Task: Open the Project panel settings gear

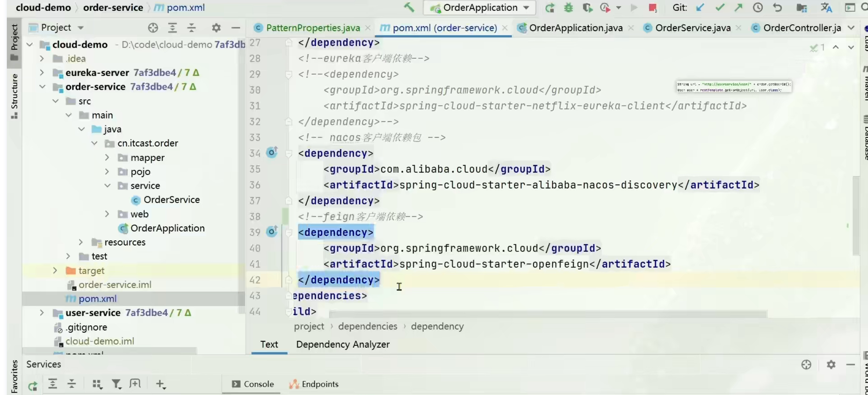Action: coord(216,28)
